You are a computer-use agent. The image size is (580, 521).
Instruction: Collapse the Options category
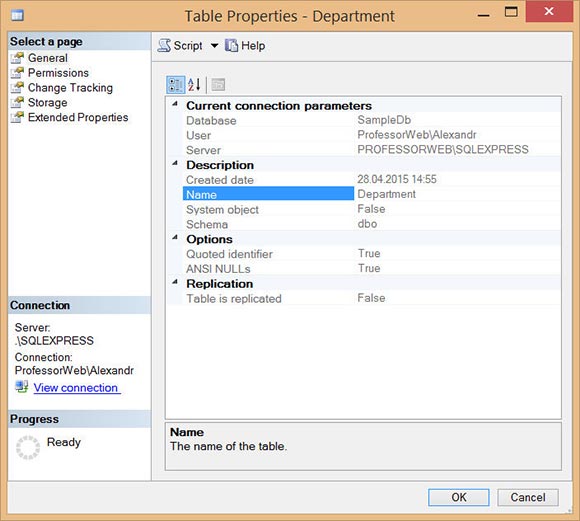click(175, 237)
